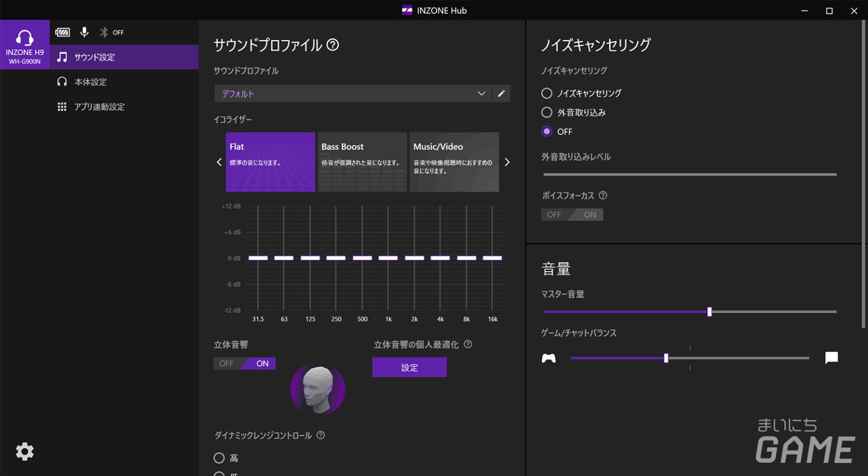The width and height of the screenshot is (868, 476).
Task: Open the サウンドプロファイル dropdown
Action: 481,93
